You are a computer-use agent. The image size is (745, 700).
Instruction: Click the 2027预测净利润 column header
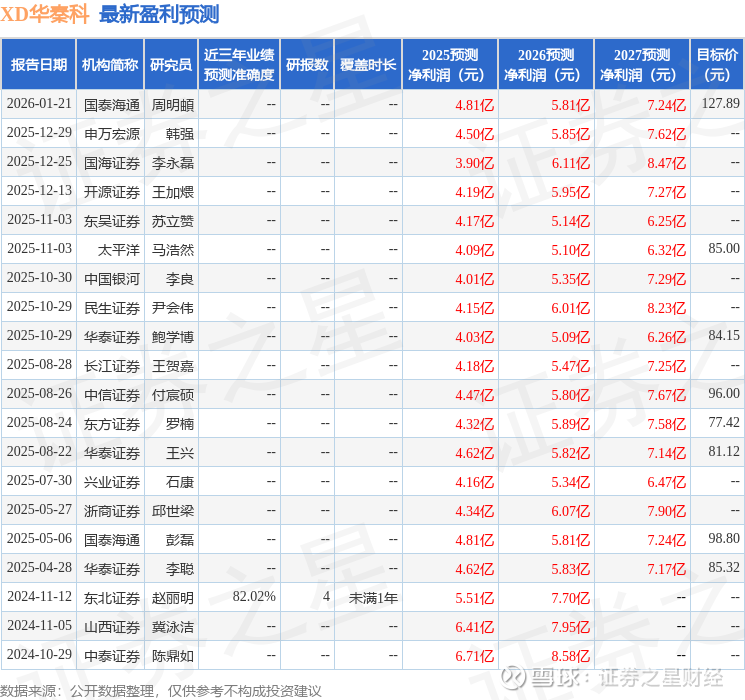pos(642,64)
